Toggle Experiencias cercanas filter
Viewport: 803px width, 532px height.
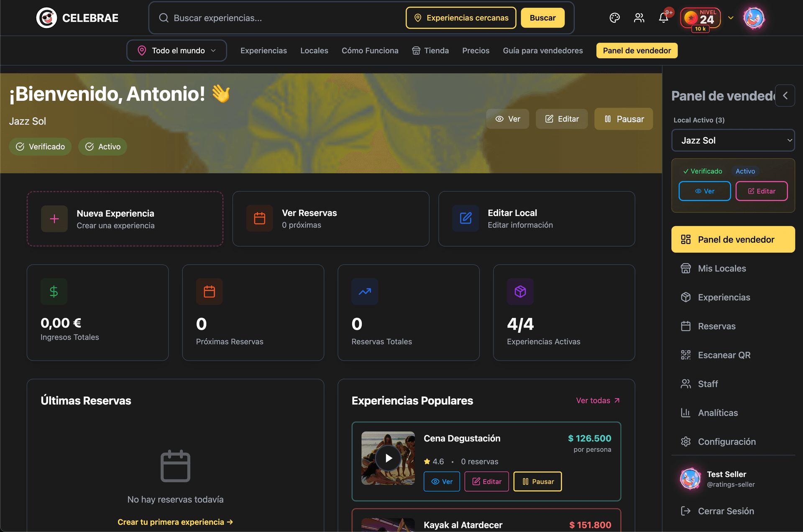click(x=461, y=18)
